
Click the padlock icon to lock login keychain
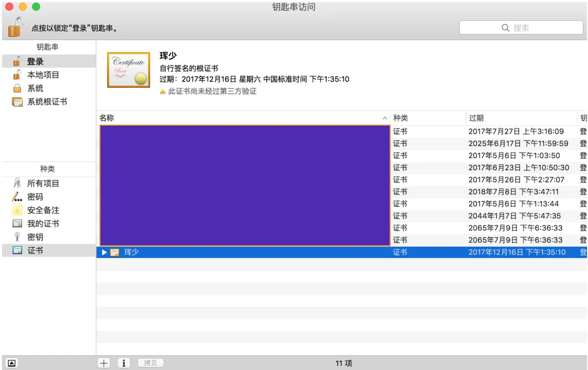pos(16,26)
